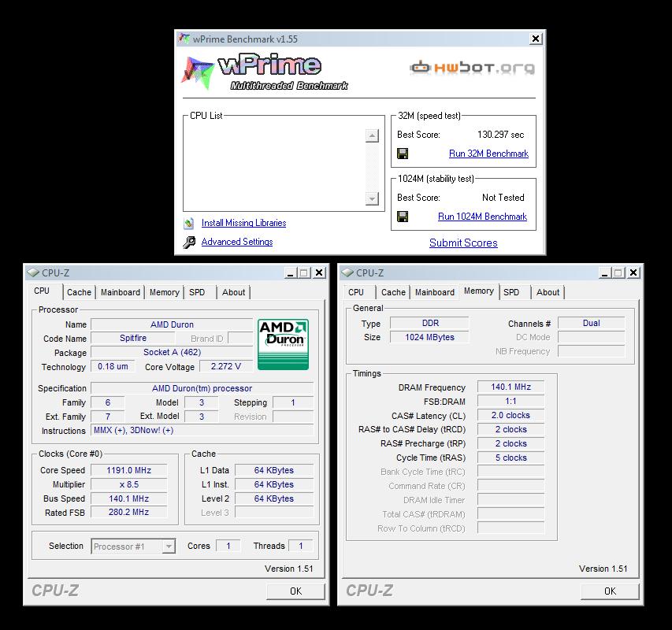672x630 pixels.
Task: Switch to Mainboard tab in right CPU-Z
Action: pyautogui.click(x=435, y=292)
